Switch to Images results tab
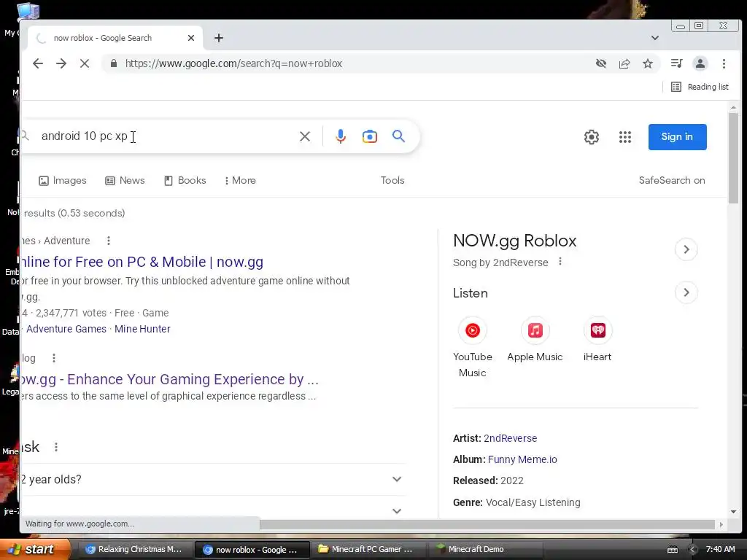 pyautogui.click(x=63, y=181)
